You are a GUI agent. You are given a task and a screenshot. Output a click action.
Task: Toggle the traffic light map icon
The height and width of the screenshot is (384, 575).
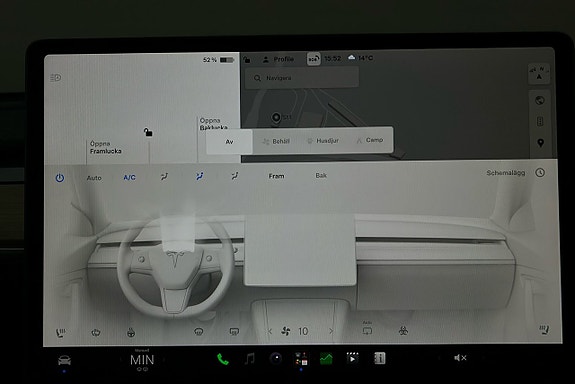(540, 121)
